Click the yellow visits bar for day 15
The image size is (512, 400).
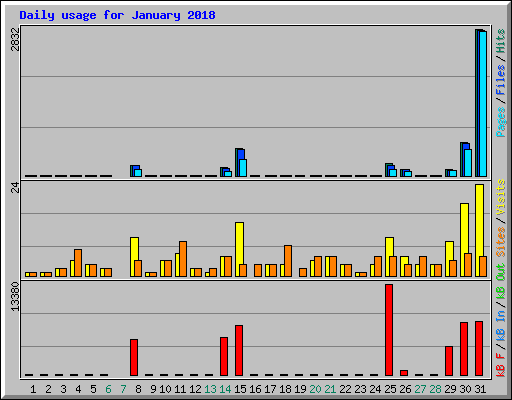point(239,243)
